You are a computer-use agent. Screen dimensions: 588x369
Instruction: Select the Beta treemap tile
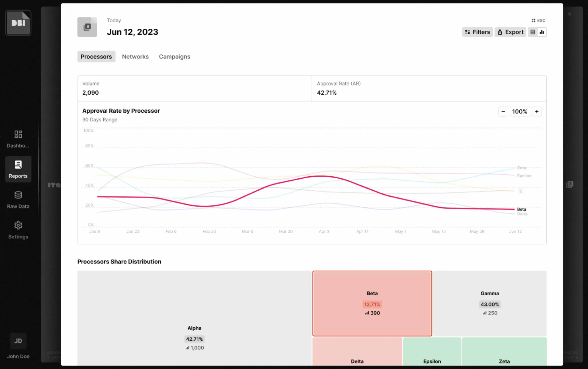[x=372, y=303]
